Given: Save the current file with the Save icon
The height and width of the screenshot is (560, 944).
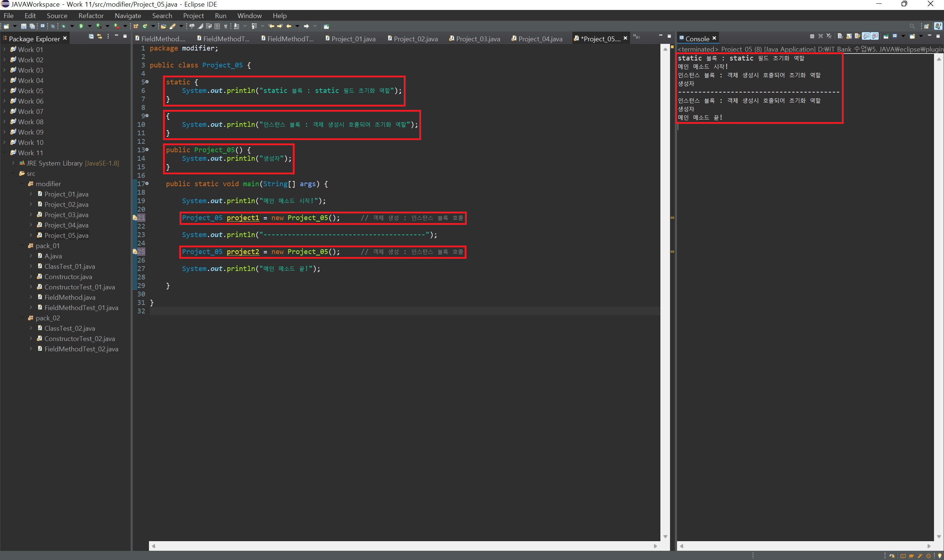Looking at the screenshot, I should coord(23,27).
